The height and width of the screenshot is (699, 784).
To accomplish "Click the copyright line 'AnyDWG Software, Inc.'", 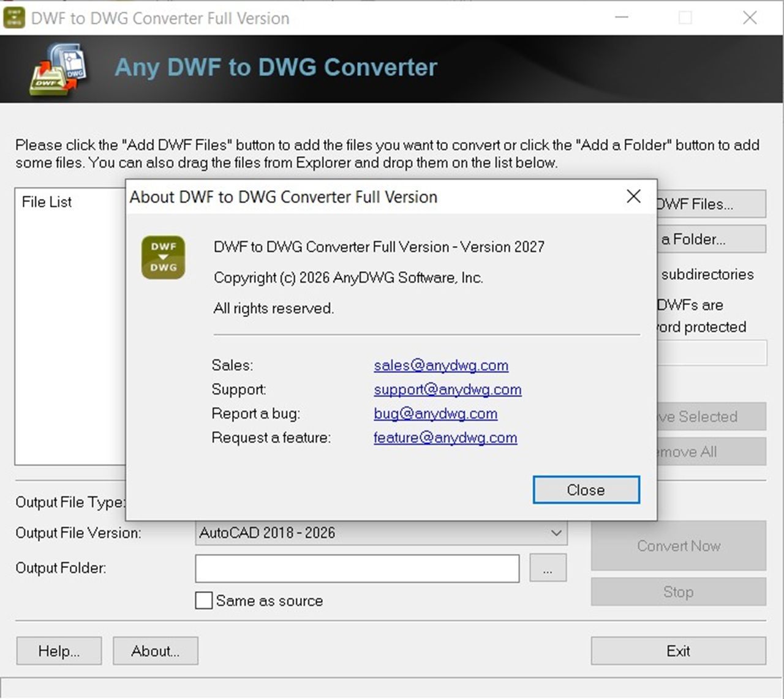I will coord(408,278).
